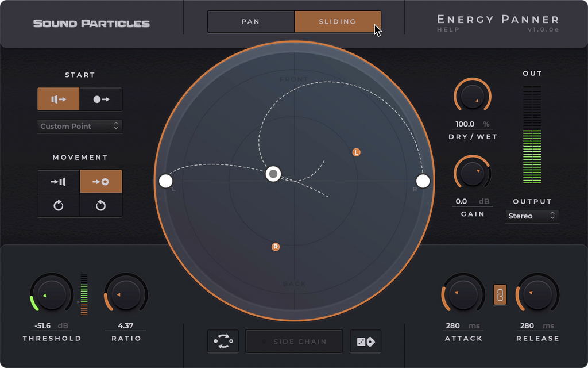Select the start-from-speaker icon under Start
Screen dimensions: 588x368
(59, 99)
